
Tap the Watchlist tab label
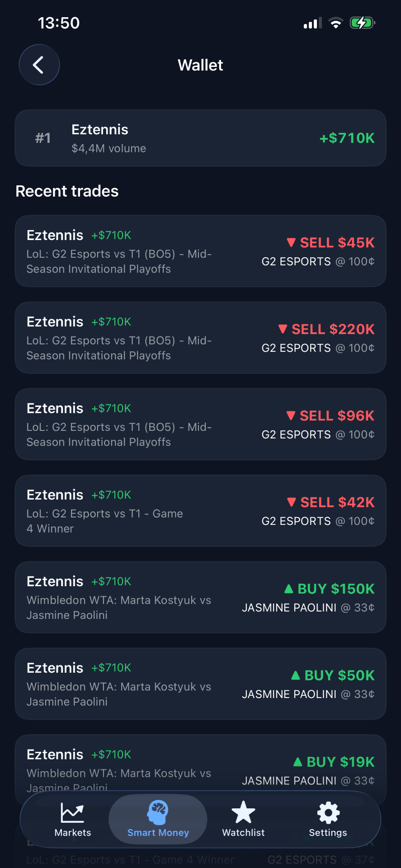pos(243,833)
